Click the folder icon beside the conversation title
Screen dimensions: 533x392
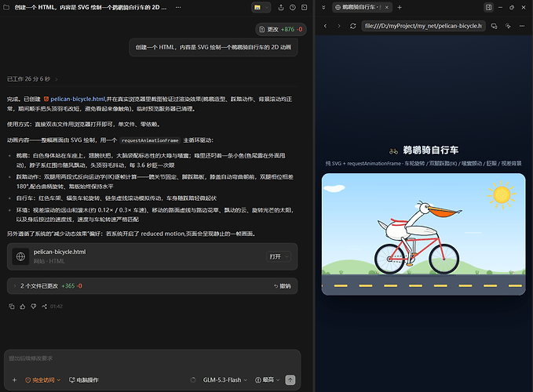6,7
